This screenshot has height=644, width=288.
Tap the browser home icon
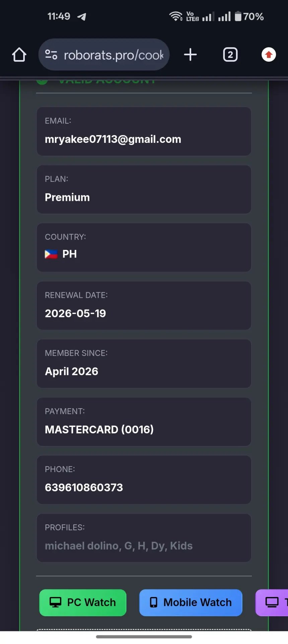(x=19, y=55)
